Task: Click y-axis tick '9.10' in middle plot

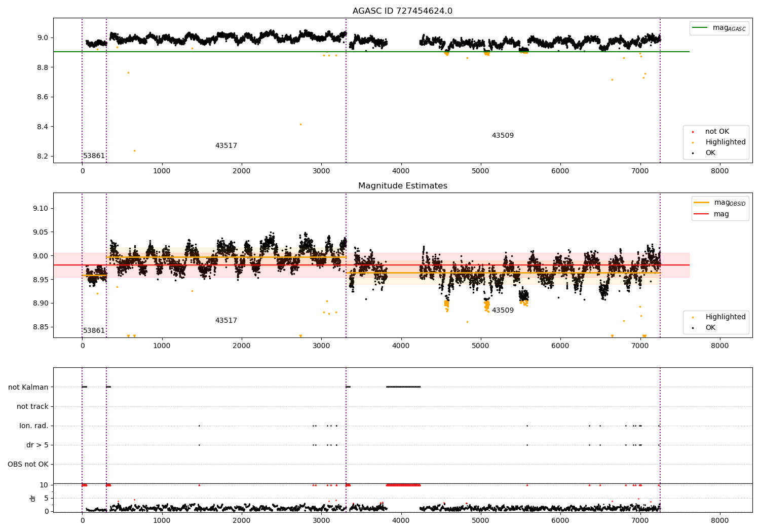Action: pos(41,208)
